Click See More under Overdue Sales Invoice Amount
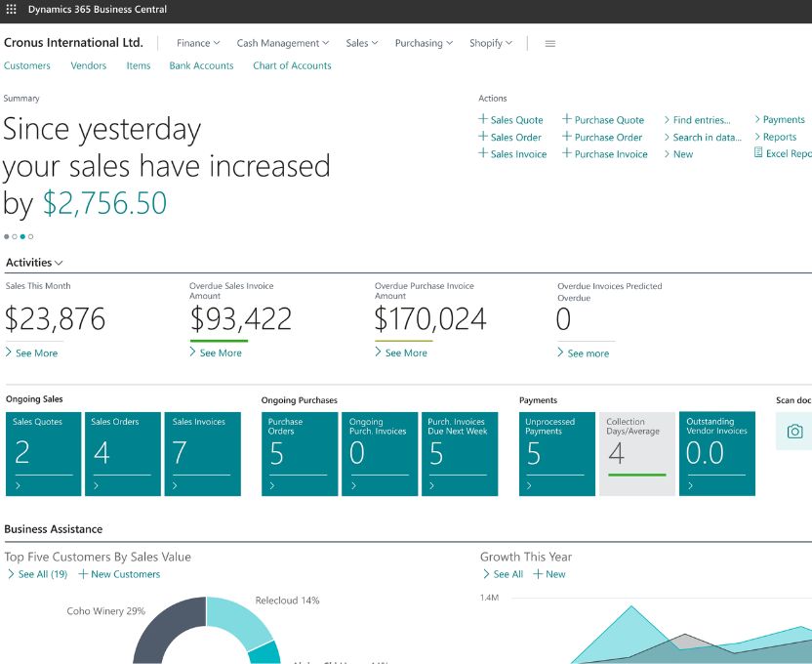 pyautogui.click(x=216, y=353)
